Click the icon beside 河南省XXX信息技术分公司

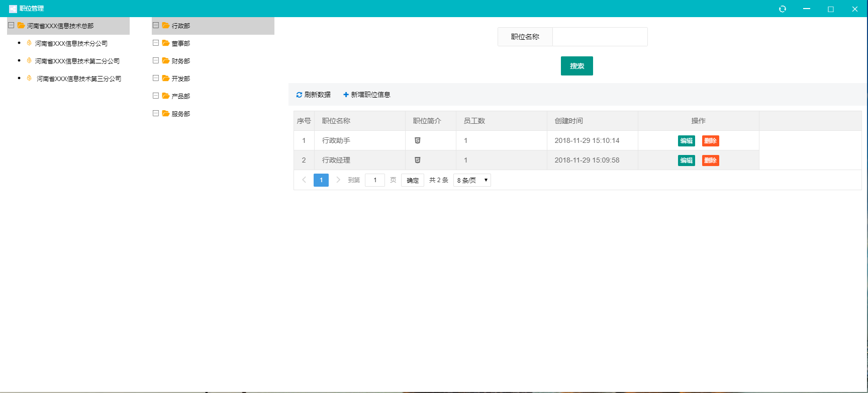click(x=29, y=43)
